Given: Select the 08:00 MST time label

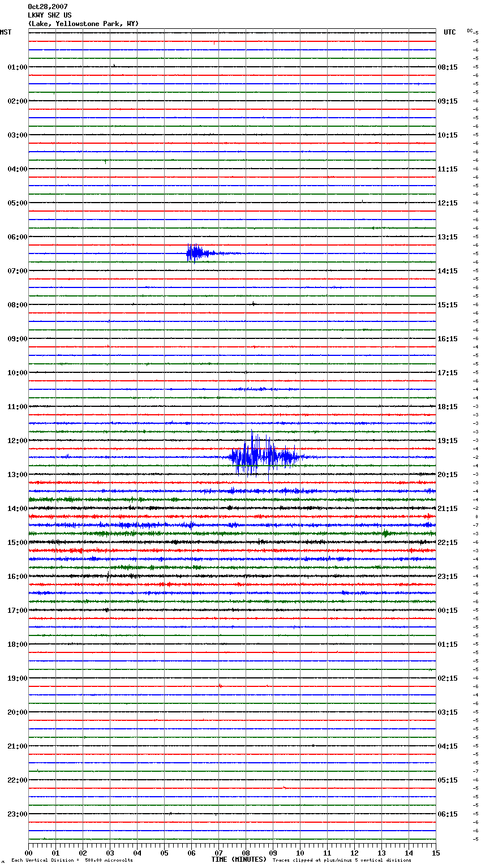Looking at the screenshot, I should pyautogui.click(x=18, y=305).
